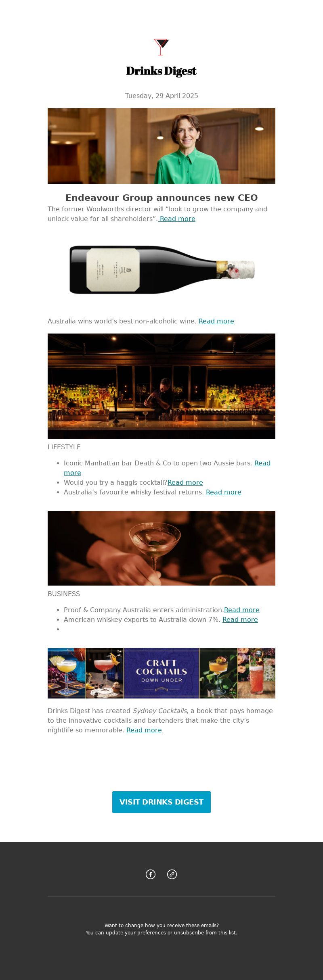Open the martini glass photo
Viewport: 323px width, 980px height.
click(161, 548)
